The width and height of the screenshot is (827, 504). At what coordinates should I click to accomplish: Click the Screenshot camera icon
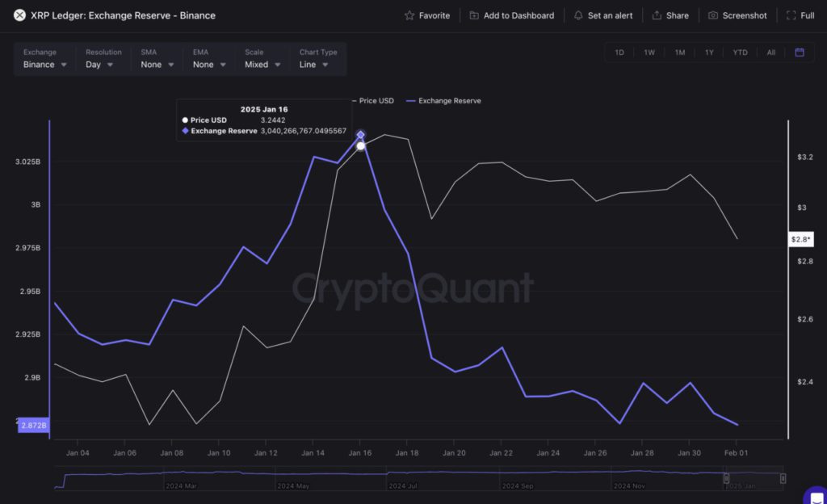[x=712, y=15]
